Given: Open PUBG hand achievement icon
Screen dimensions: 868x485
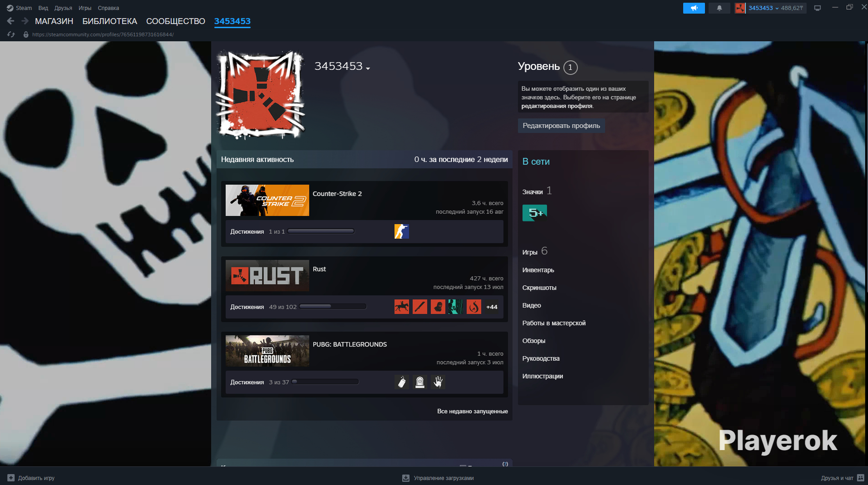Looking at the screenshot, I should [x=438, y=382].
